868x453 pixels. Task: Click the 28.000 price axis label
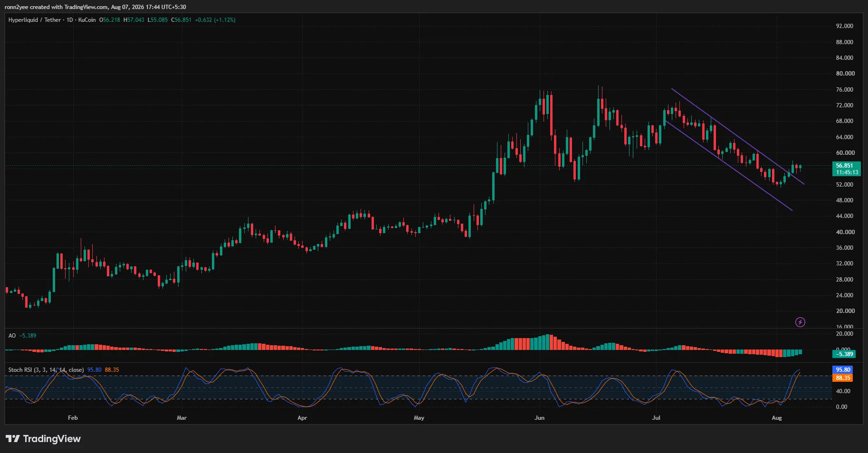click(845, 280)
